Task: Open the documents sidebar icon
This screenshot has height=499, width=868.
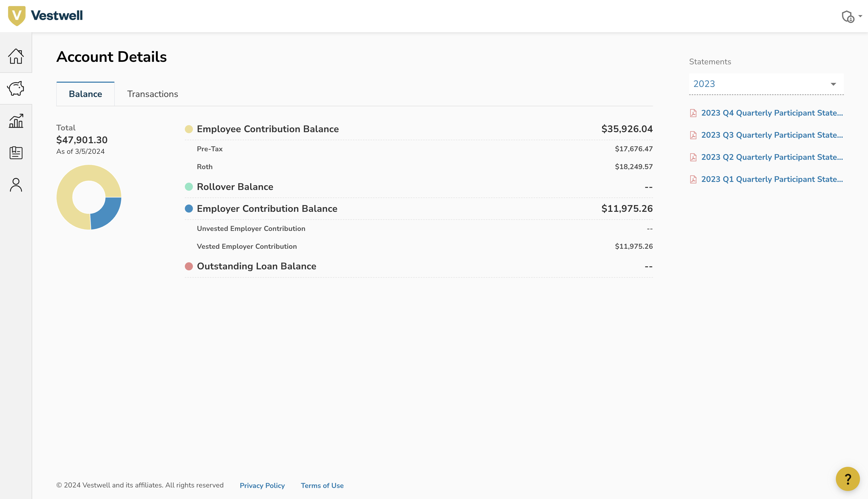Action: pyautogui.click(x=16, y=153)
